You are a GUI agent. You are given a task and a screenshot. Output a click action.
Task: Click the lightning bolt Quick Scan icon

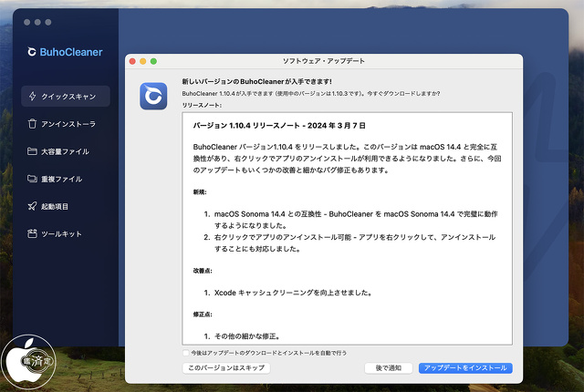pos(33,97)
